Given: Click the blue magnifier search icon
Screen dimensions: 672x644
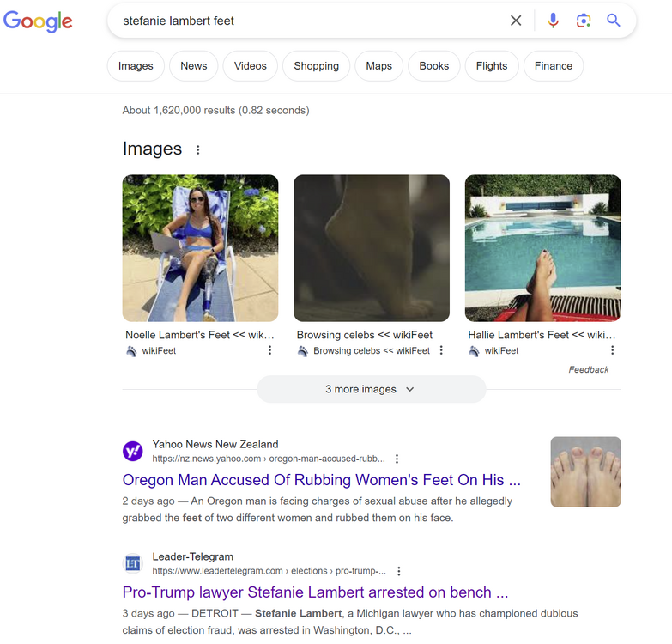Looking at the screenshot, I should coord(614,21).
